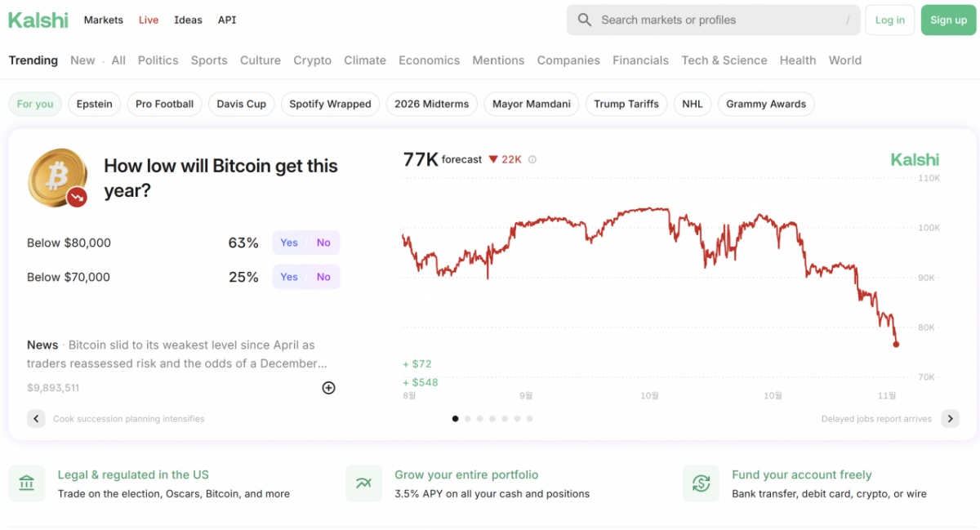The image size is (980, 530).
Task: Click the forecast info icon
Action: 532,160
